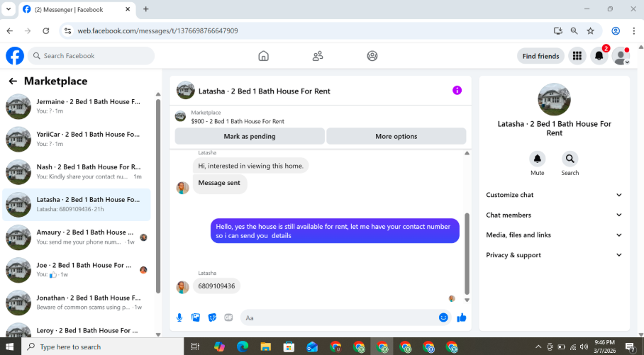Click the address bar URL
This screenshot has height=355, width=644.
pos(157,30)
